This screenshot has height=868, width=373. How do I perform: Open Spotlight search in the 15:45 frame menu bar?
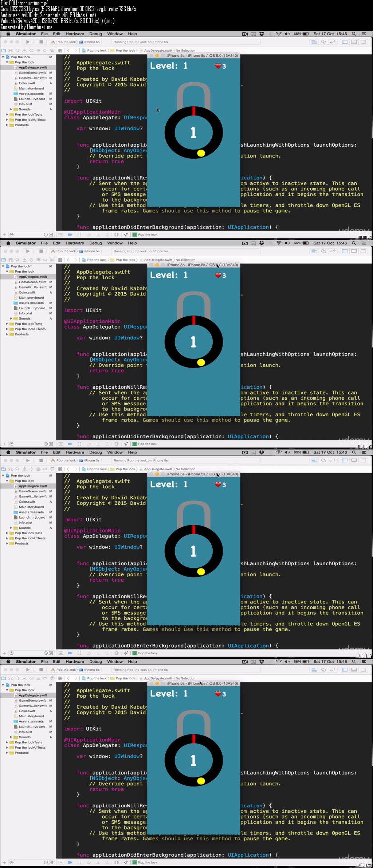pyautogui.click(x=354, y=34)
